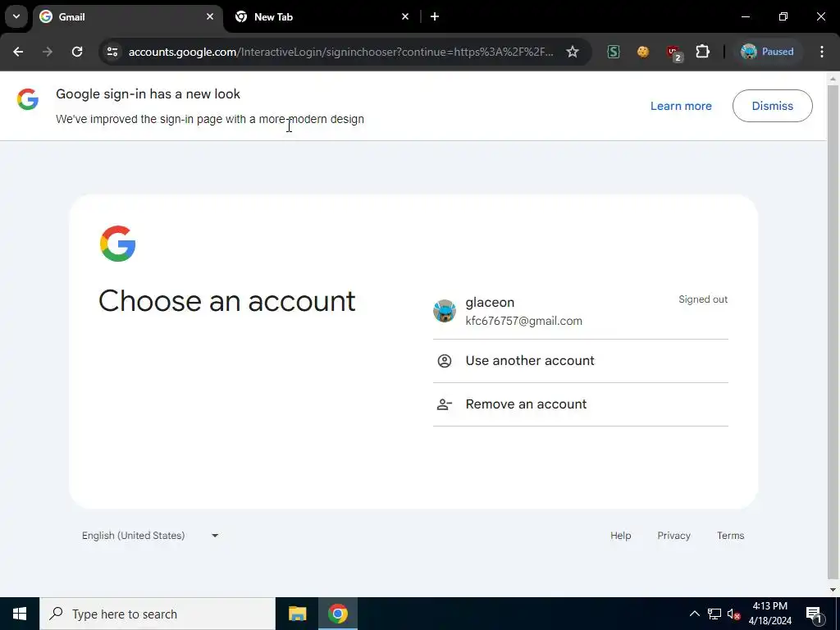Image resolution: width=840 pixels, height=630 pixels.
Task: Close the Gmail tab
Action: pyautogui.click(x=210, y=16)
